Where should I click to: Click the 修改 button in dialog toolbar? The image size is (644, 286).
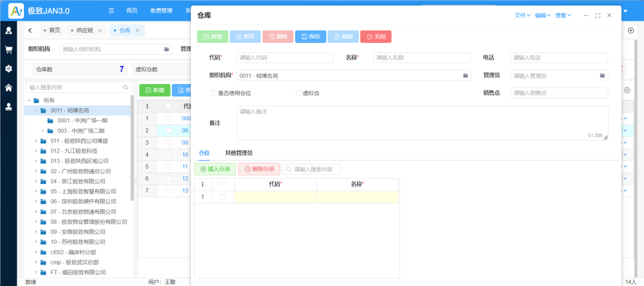tap(245, 36)
